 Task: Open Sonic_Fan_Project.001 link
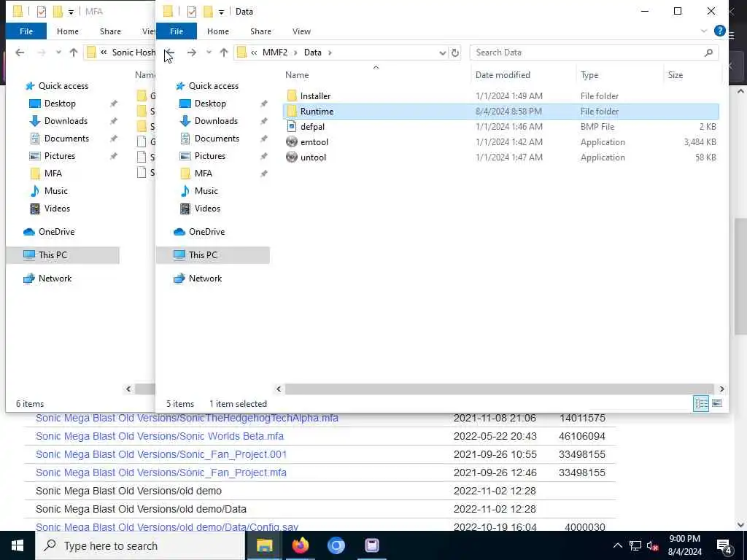[161, 454]
